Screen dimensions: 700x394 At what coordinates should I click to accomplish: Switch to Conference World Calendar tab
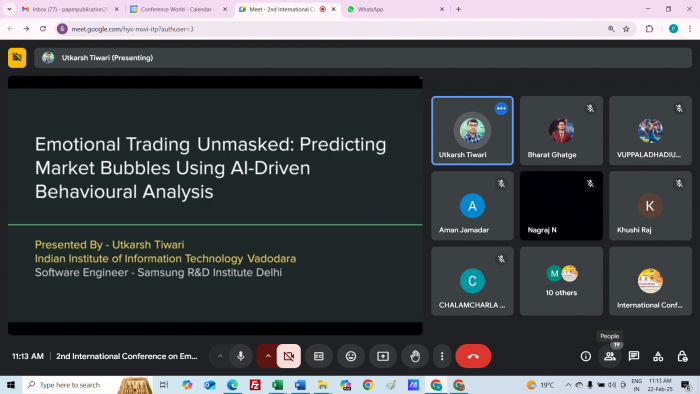tap(179, 9)
